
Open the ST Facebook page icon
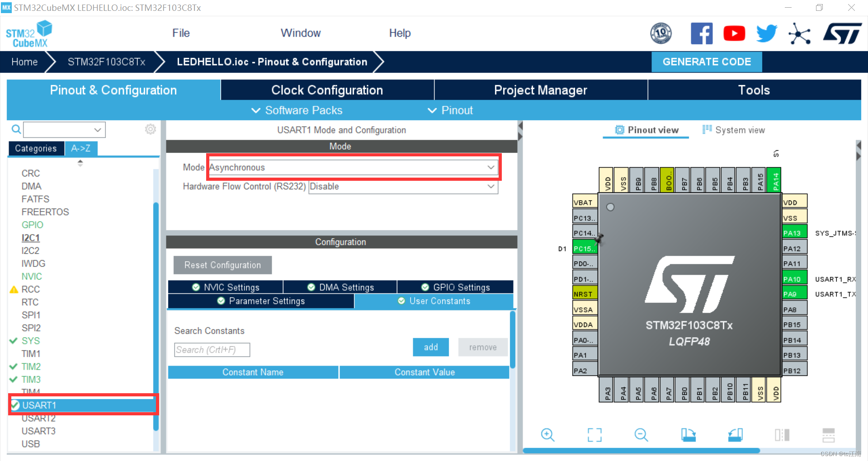pos(702,33)
